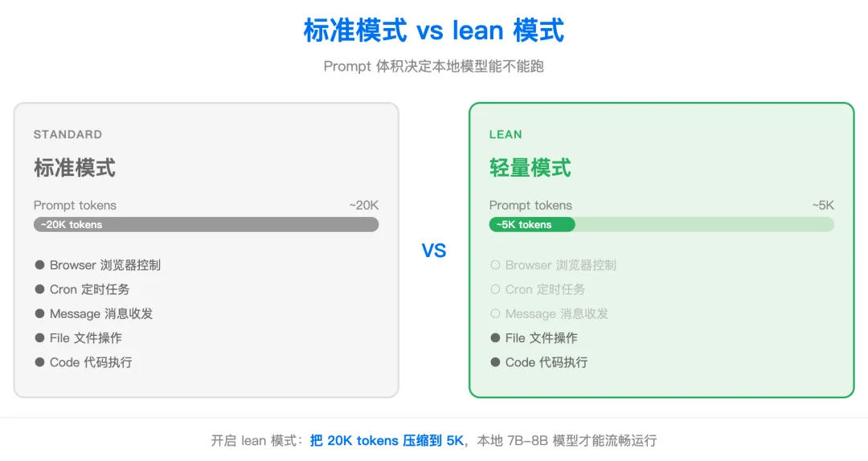Toggle the hollow Message 消息收发 circle in lean mode
868x461 pixels.
pyautogui.click(x=495, y=314)
